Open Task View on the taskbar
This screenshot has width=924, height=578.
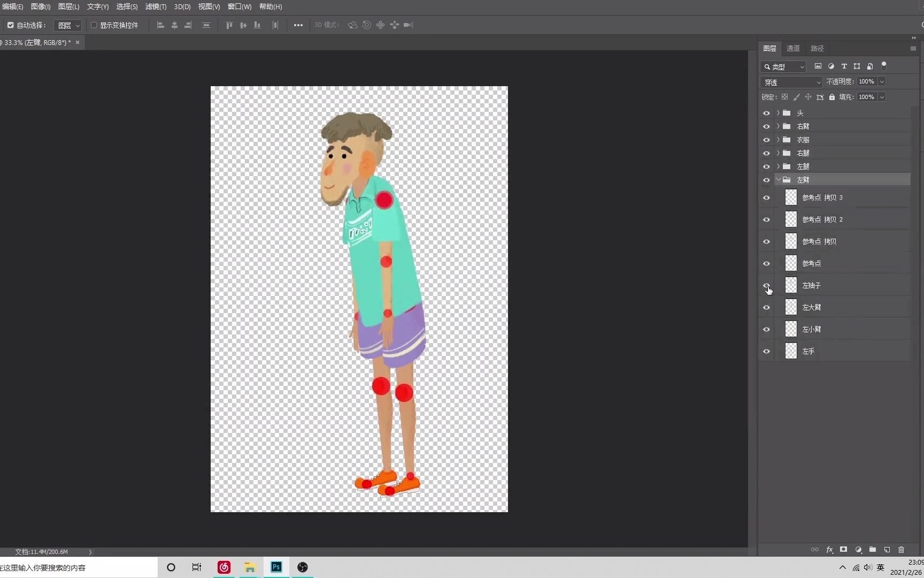click(197, 567)
